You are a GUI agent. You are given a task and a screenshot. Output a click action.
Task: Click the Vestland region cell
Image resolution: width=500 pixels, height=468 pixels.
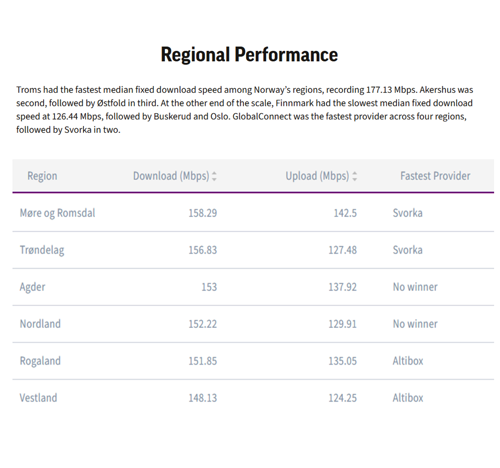click(x=38, y=398)
